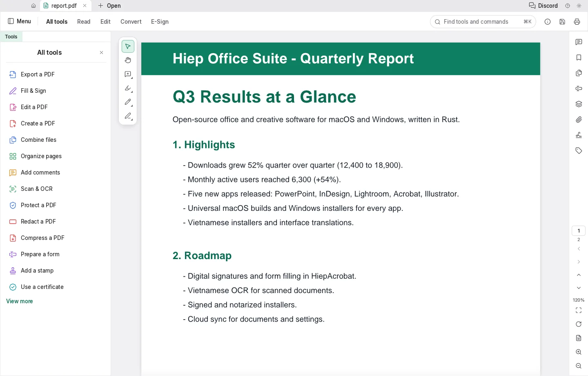Open the Redact a PDF tool
This screenshot has width=588, height=376.
(x=56, y=222)
